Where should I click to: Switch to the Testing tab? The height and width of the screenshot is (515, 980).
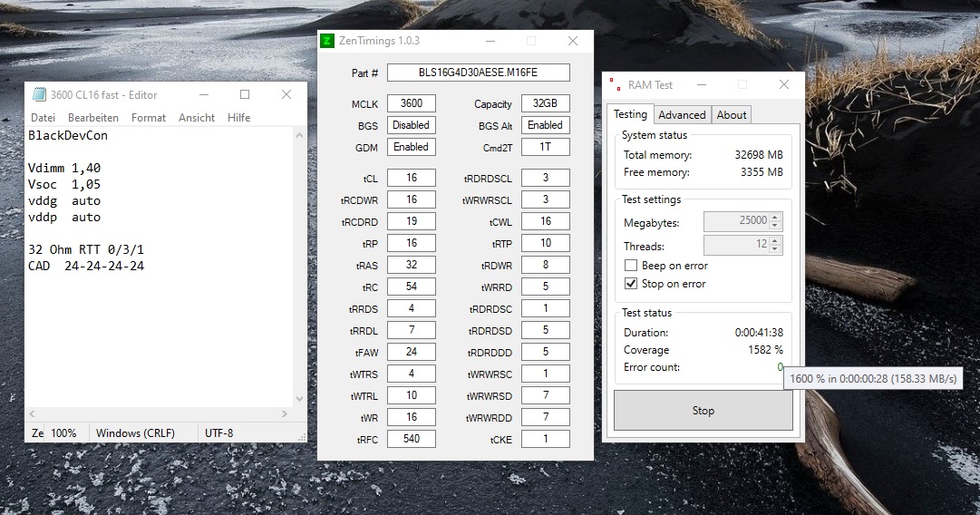[x=630, y=114]
